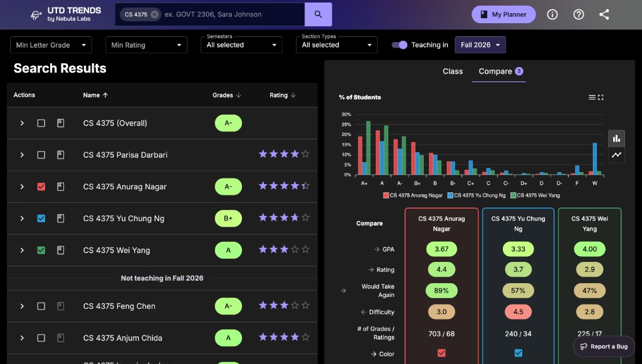642x364 pixels.
Task: Click the B+ grade badge for Yu Chung Ng
Action: click(228, 219)
